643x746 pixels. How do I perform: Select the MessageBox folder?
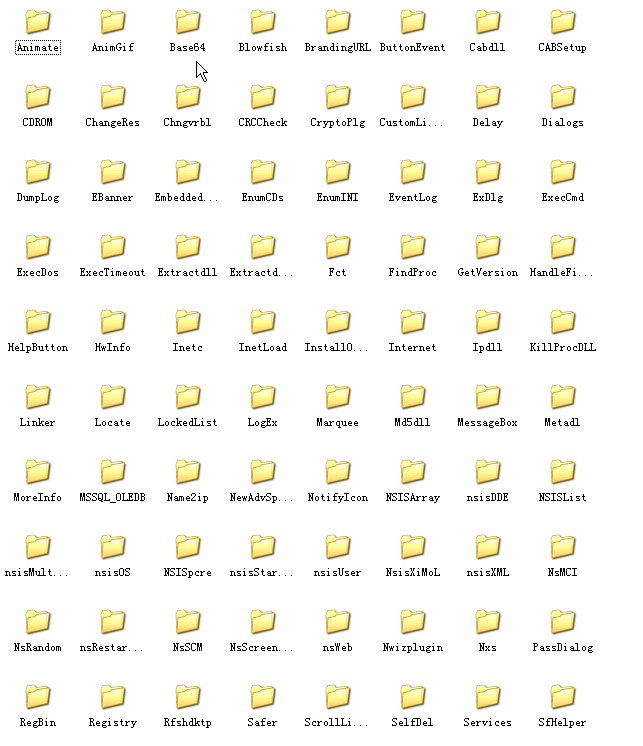pos(488,397)
